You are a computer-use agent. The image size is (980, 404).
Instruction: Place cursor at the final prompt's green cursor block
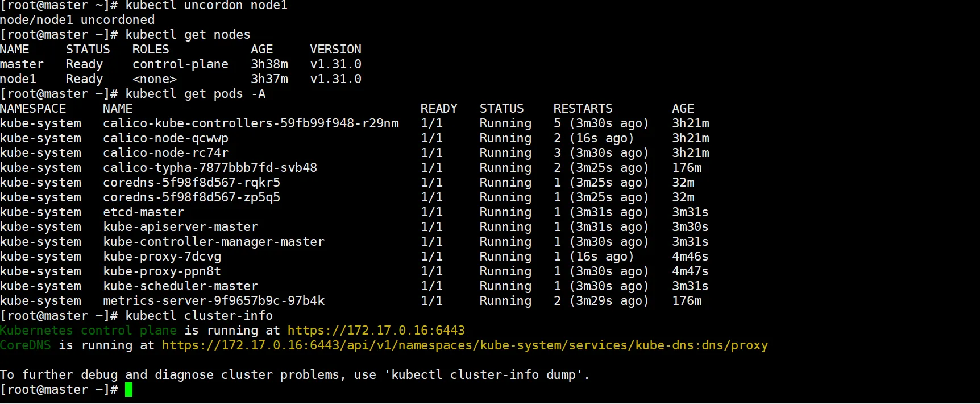pyautogui.click(x=129, y=390)
